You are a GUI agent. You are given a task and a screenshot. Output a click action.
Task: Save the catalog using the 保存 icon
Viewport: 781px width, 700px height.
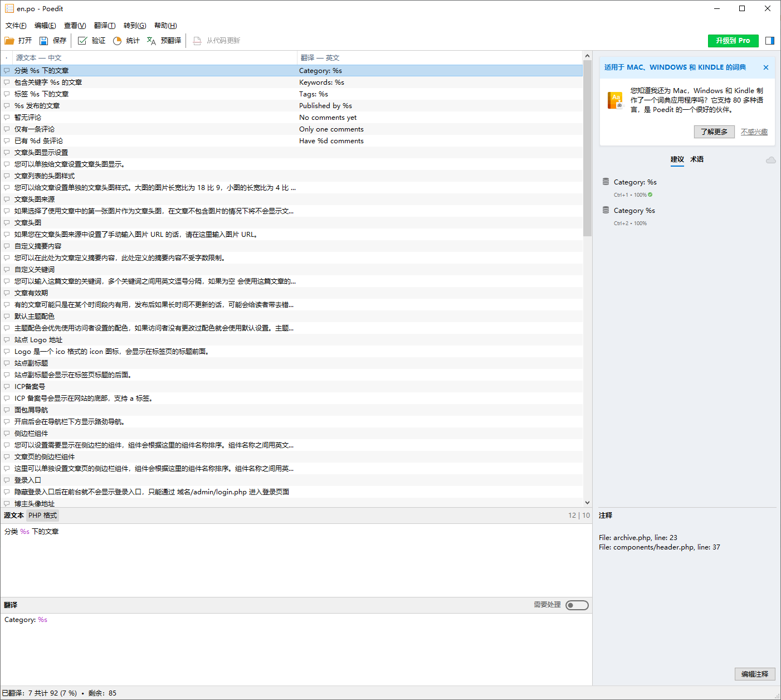43,41
